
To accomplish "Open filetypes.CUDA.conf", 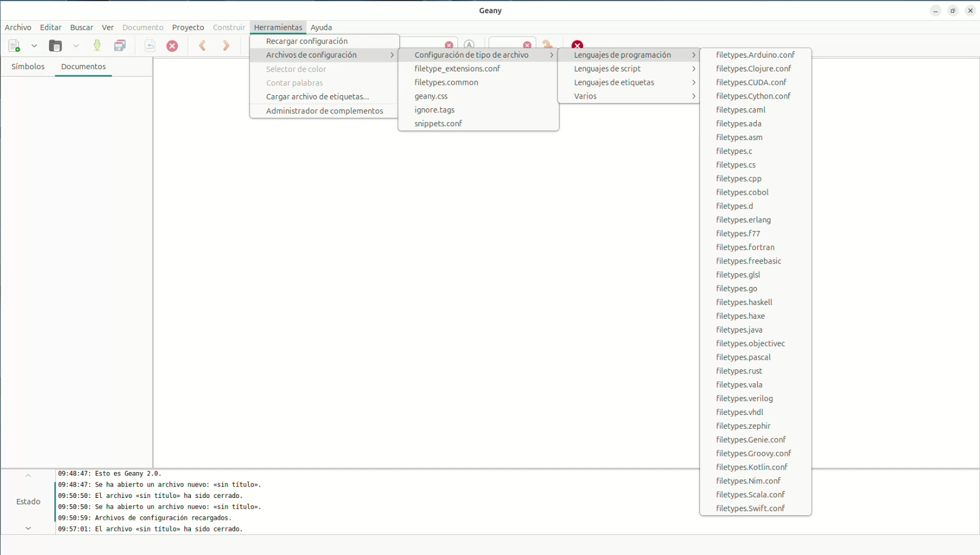I will coord(755,82).
